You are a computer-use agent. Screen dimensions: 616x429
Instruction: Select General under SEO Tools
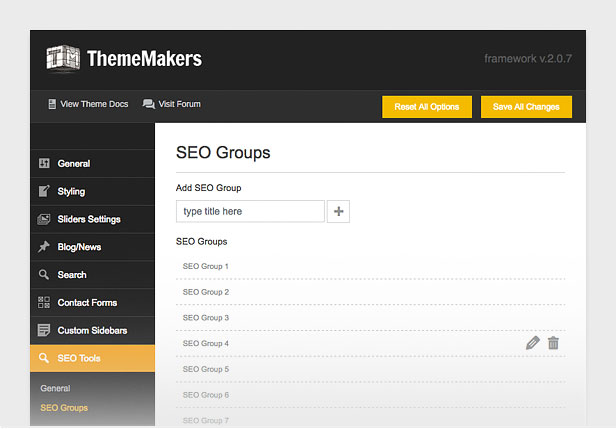[55, 388]
